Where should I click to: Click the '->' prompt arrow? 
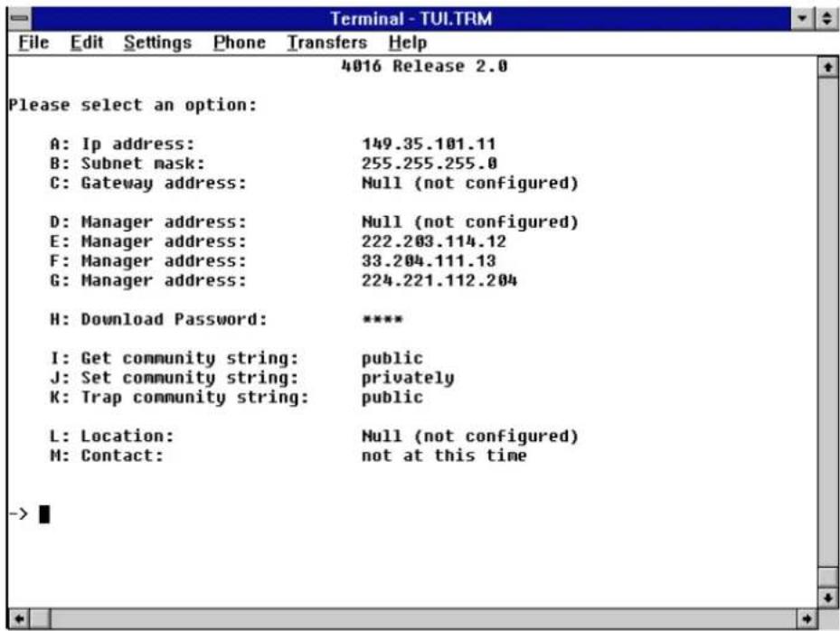18,514
